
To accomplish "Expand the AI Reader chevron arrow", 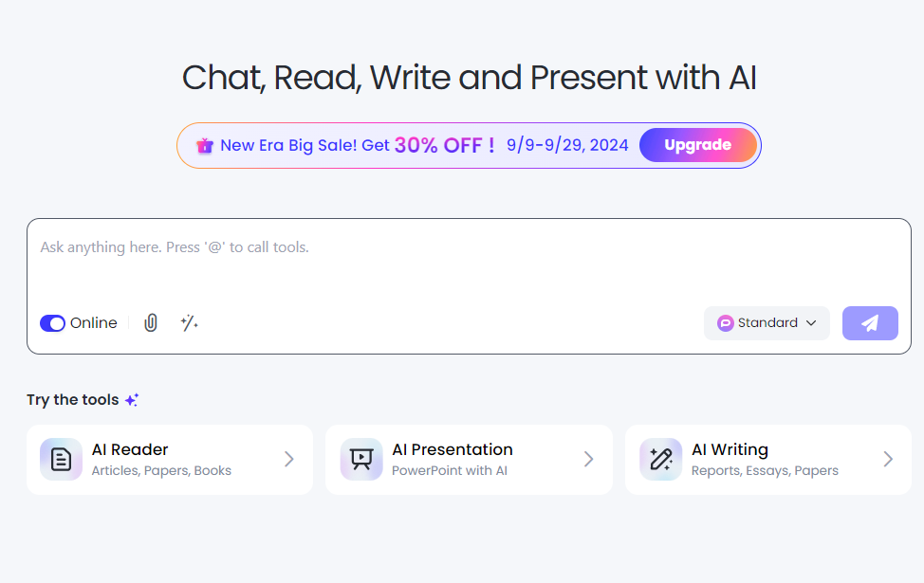I will pos(289,460).
